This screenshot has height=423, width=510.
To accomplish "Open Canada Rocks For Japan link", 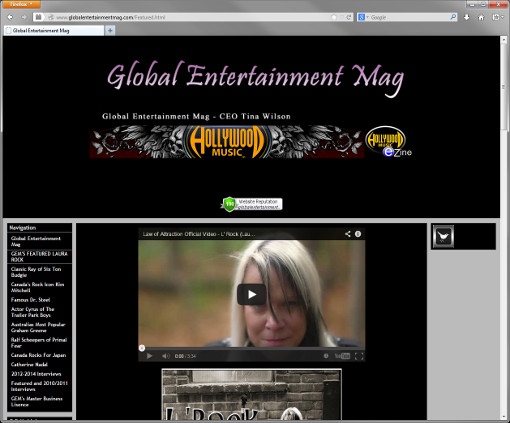I will 38,355.
